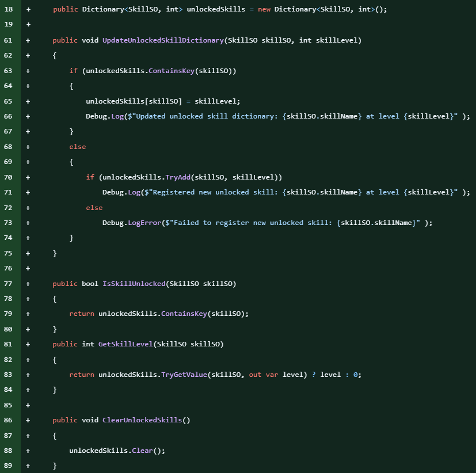Click the ClearUnlockedSkills method name

click(142, 420)
